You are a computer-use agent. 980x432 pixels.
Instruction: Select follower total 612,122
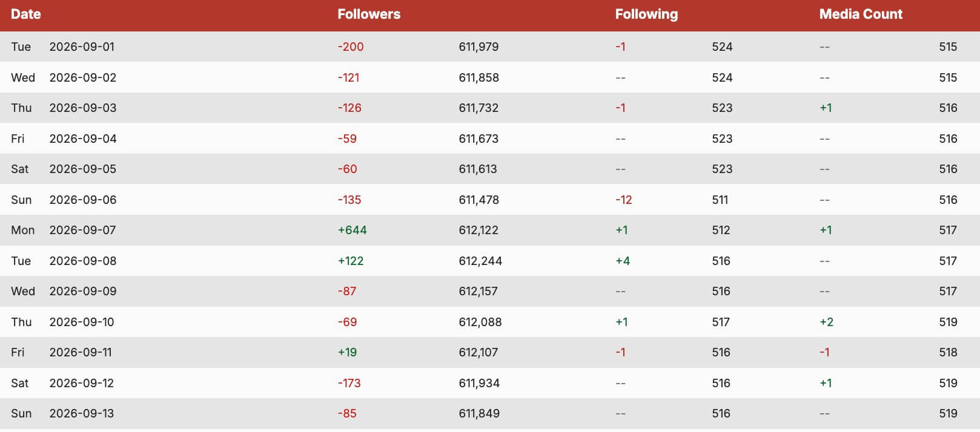[478, 231]
